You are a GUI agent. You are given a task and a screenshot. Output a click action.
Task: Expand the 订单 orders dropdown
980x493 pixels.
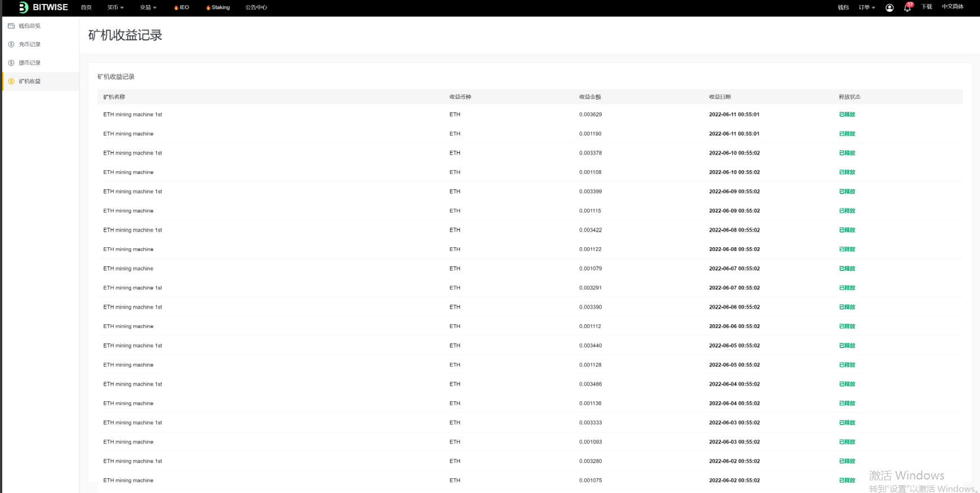[x=866, y=8]
